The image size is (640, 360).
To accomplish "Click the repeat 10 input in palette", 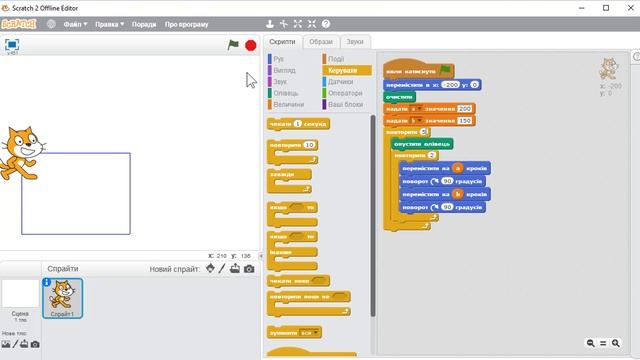I will (309, 145).
